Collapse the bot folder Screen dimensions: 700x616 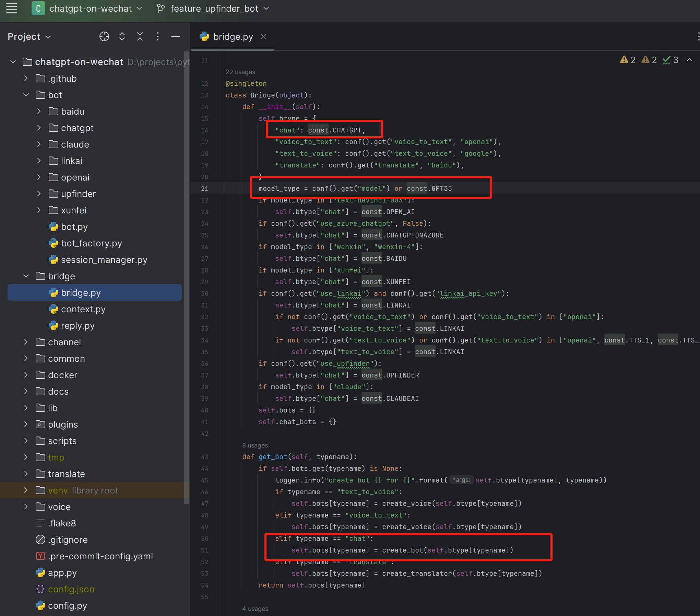point(26,95)
